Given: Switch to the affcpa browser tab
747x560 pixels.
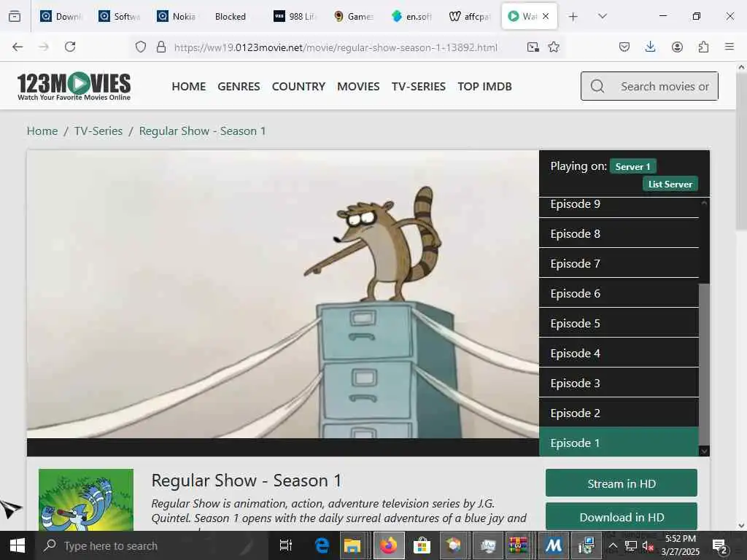Looking at the screenshot, I should coord(471,17).
